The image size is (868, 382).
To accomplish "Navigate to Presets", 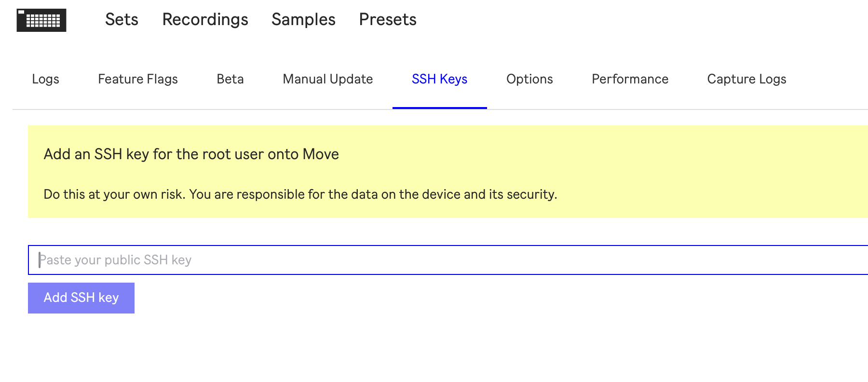I will pyautogui.click(x=388, y=19).
